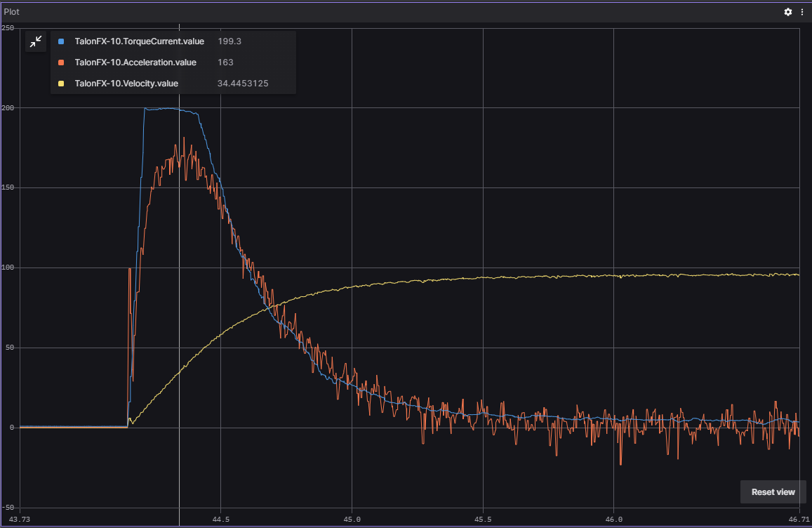This screenshot has height=528, width=812.
Task: Click the x-axis label 46.0
Action: (x=613, y=519)
